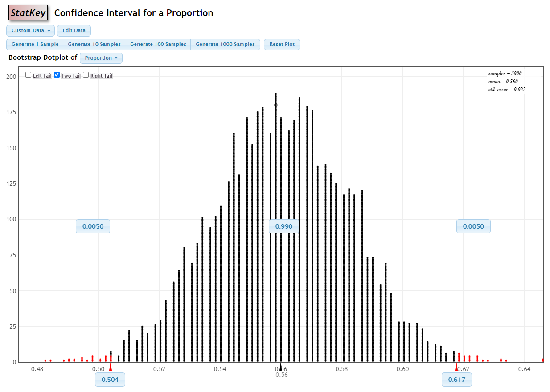Expand the Custom Data menu chevron
This screenshot has height=392, width=550.
49,30
